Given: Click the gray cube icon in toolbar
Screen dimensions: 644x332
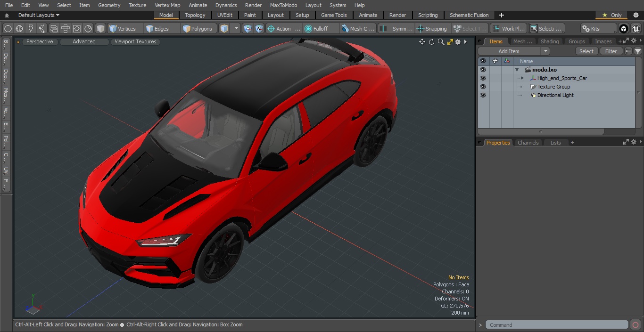Looking at the screenshot, I should pos(100,29).
